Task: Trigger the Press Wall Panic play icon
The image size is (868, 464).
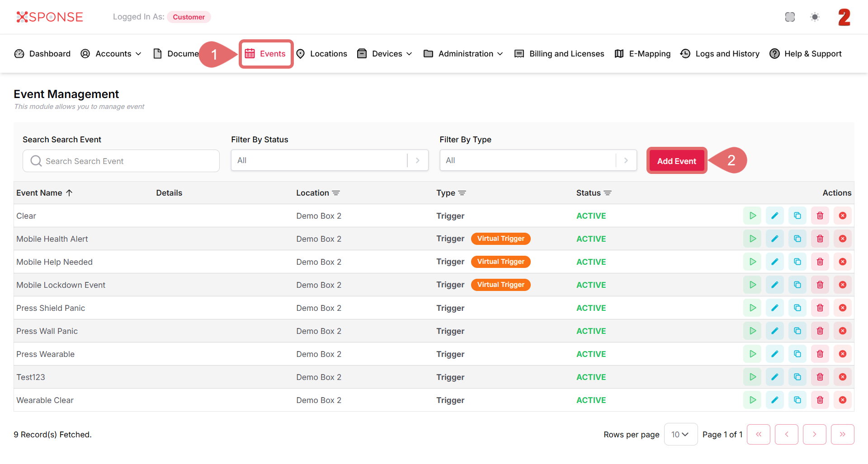Action: 752,331
